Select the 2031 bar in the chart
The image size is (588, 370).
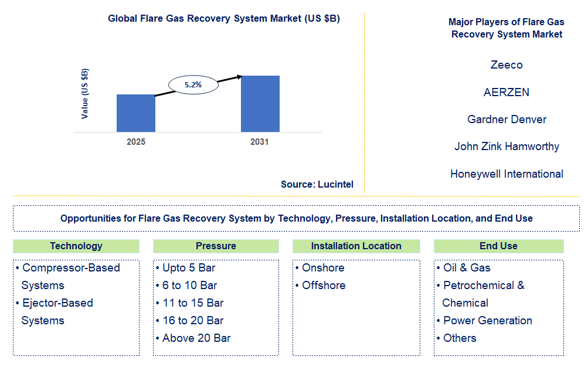[x=260, y=104]
